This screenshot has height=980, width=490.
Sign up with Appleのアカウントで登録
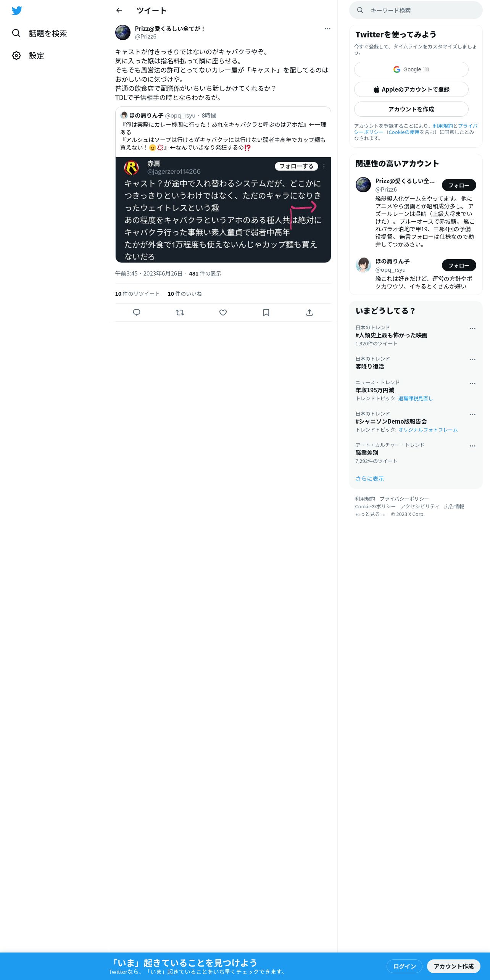tap(411, 89)
